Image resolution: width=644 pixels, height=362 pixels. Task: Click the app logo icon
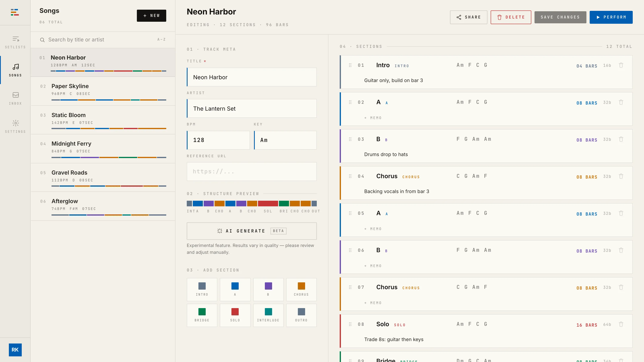click(x=15, y=12)
